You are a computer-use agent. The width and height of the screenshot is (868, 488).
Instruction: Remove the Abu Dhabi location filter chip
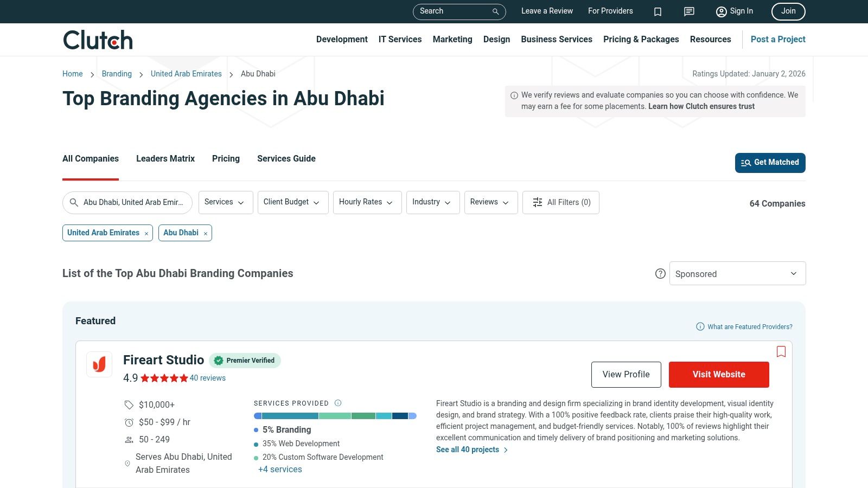(x=205, y=233)
